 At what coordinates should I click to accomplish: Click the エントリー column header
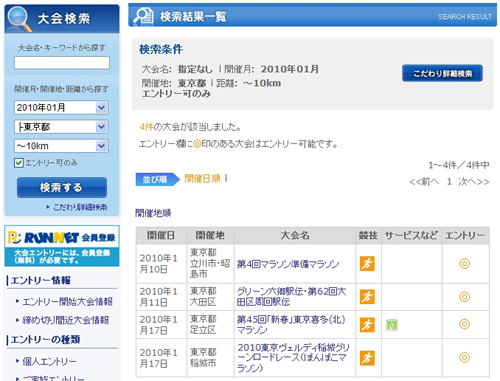(465, 236)
